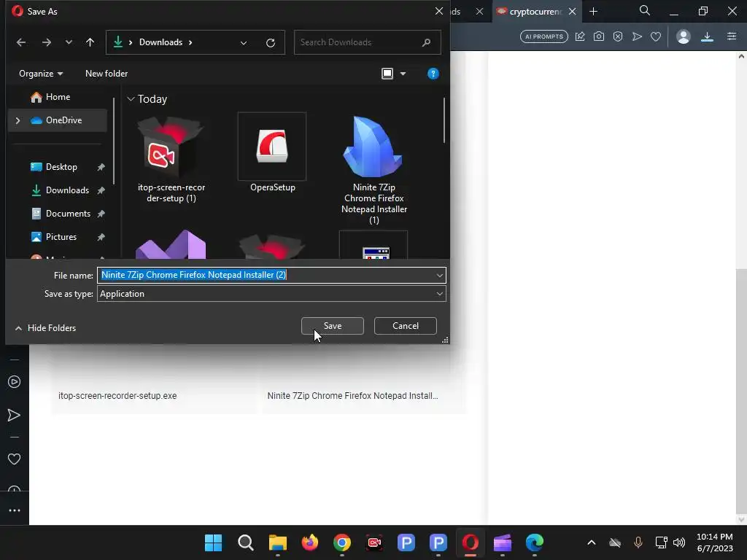Open Opera tab search icon

point(645,10)
